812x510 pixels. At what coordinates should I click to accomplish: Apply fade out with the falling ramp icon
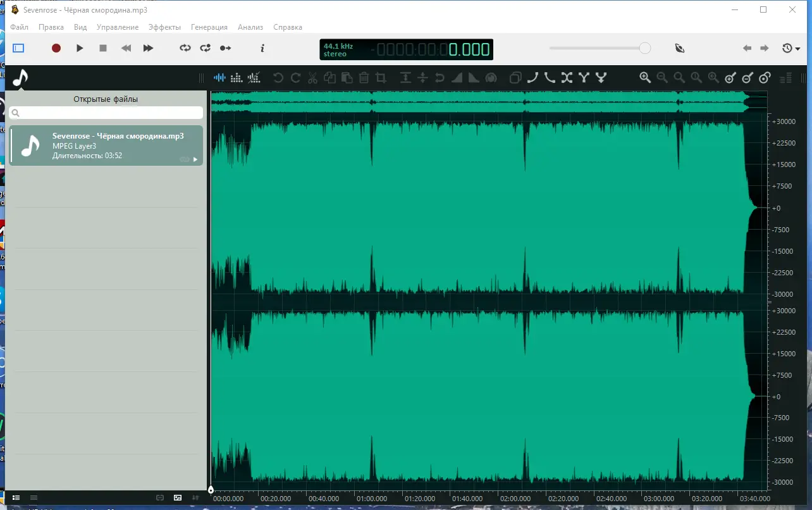(474, 78)
